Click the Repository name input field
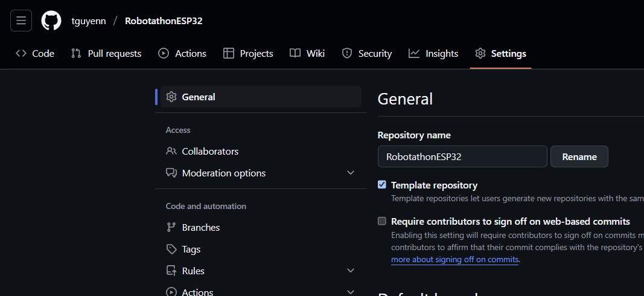 (462, 156)
